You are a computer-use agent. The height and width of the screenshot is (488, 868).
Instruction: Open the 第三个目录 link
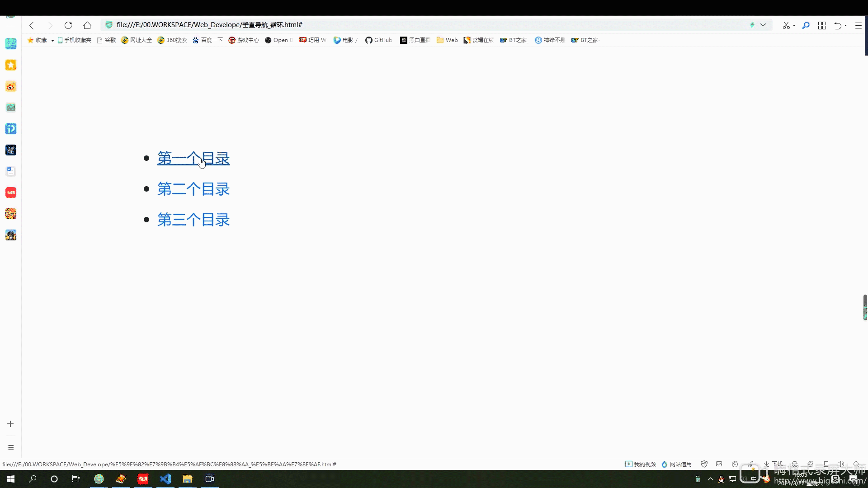(x=193, y=220)
